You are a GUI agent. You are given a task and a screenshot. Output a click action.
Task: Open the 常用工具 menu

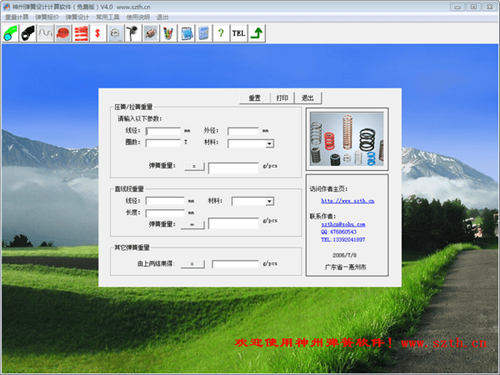tap(108, 17)
